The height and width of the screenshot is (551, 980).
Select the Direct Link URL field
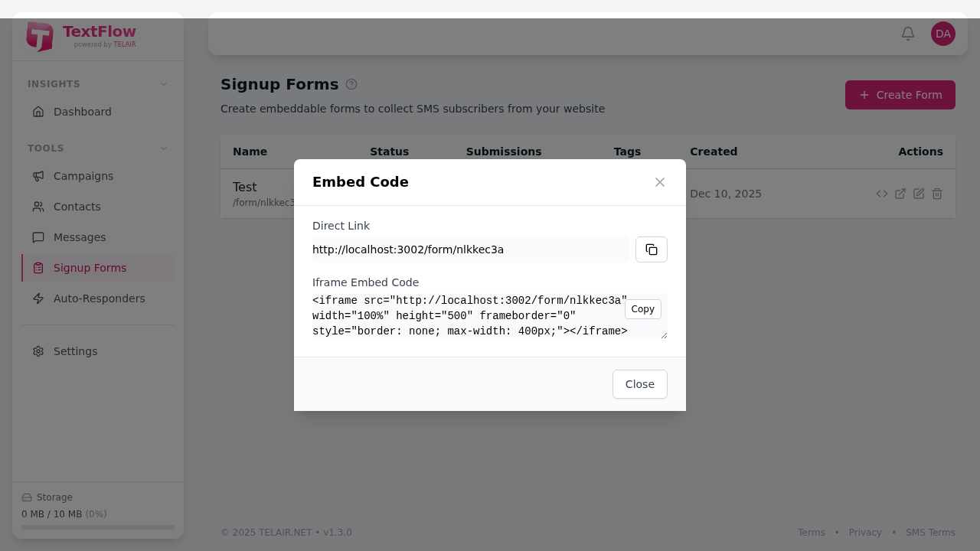pos(470,249)
